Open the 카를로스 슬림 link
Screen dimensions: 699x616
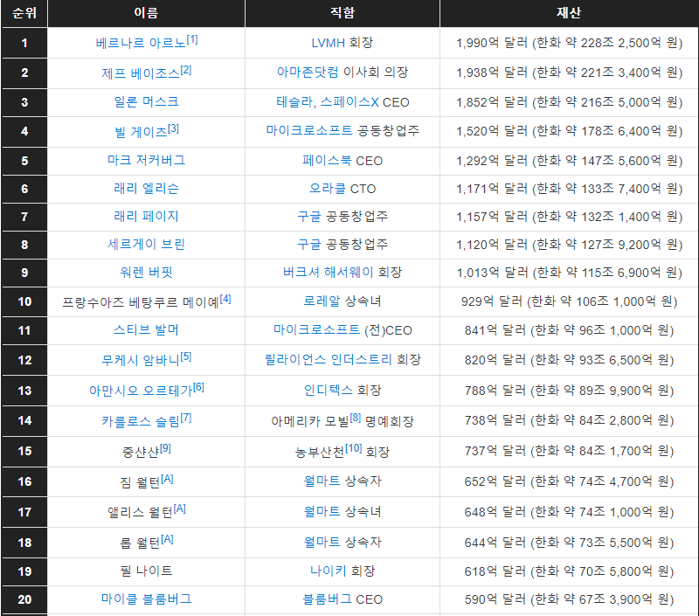pyautogui.click(x=141, y=421)
